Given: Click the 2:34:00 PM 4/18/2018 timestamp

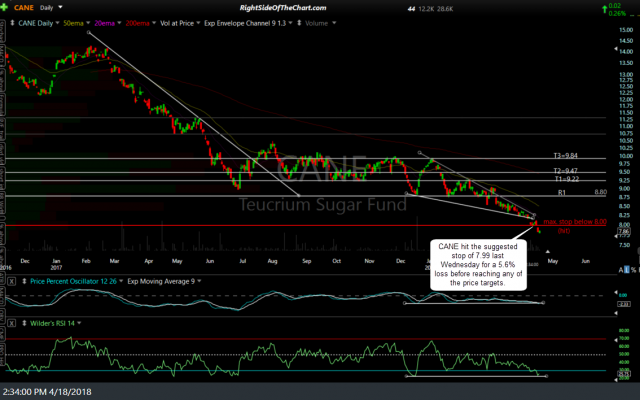Looking at the screenshot, I should [47, 392].
